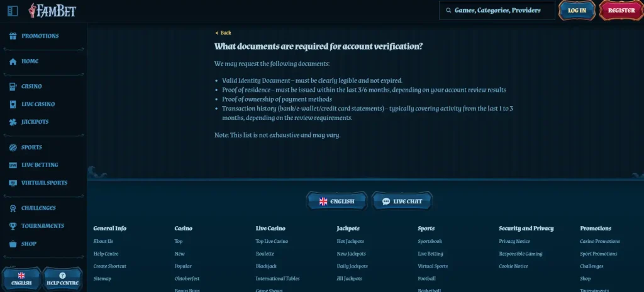644x292 pixels.
Task: Open Live Betting footer link
Action: [430, 254]
